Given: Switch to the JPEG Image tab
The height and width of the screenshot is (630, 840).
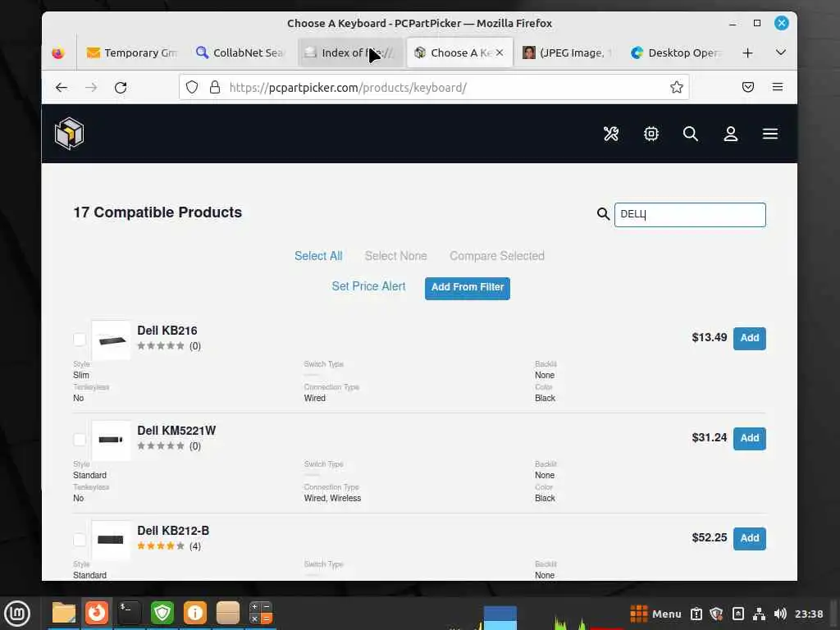Looking at the screenshot, I should click(568, 52).
